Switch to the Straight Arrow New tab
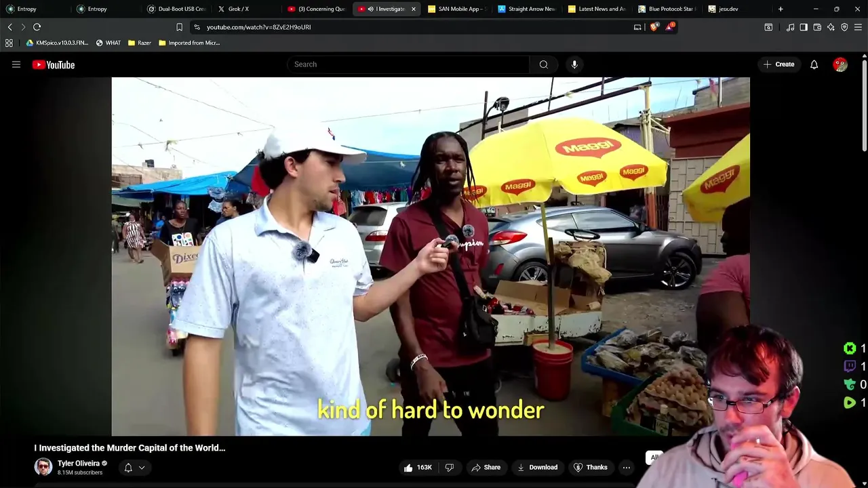 [527, 9]
